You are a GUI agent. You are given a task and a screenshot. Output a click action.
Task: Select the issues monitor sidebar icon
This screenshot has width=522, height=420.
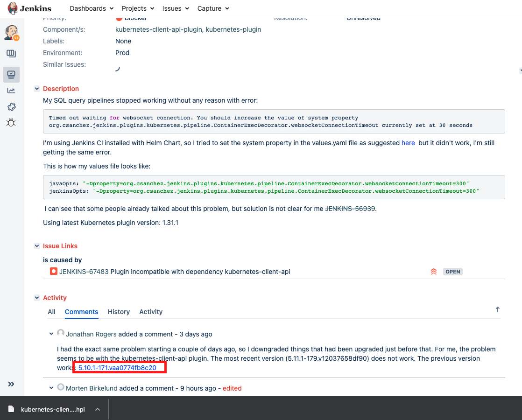pos(11,75)
